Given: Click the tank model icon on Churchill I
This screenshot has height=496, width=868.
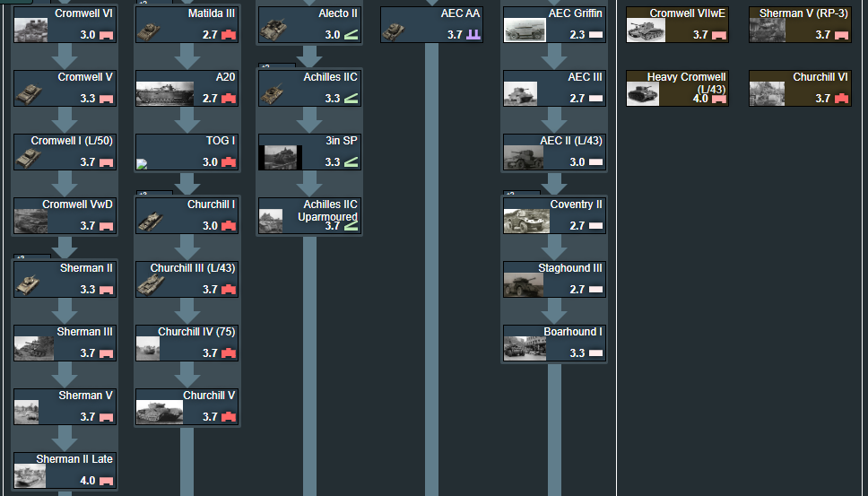Looking at the screenshot, I should click(149, 221).
